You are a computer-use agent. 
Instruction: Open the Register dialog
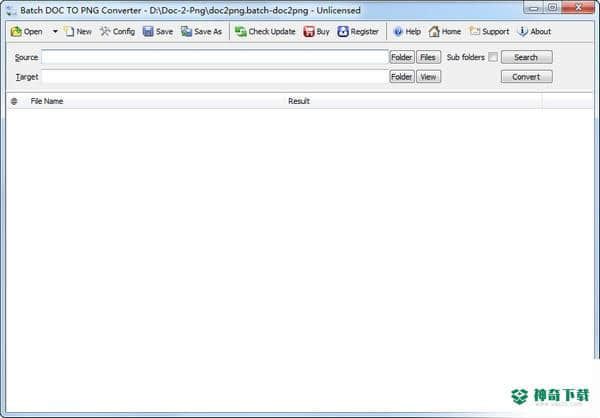click(x=358, y=32)
